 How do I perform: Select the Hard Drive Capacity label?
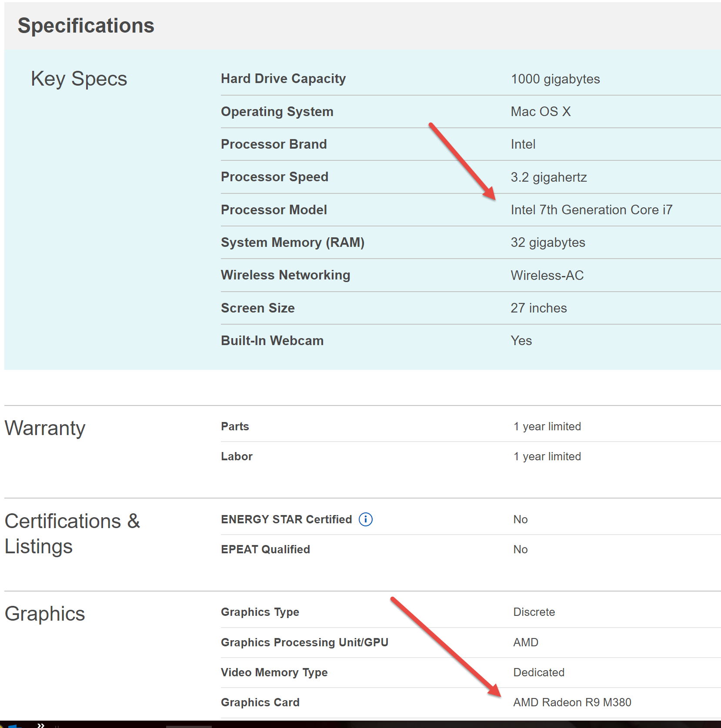coord(283,79)
